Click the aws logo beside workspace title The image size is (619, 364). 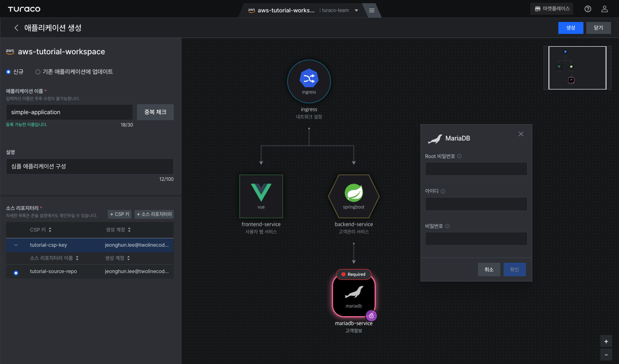click(x=10, y=52)
